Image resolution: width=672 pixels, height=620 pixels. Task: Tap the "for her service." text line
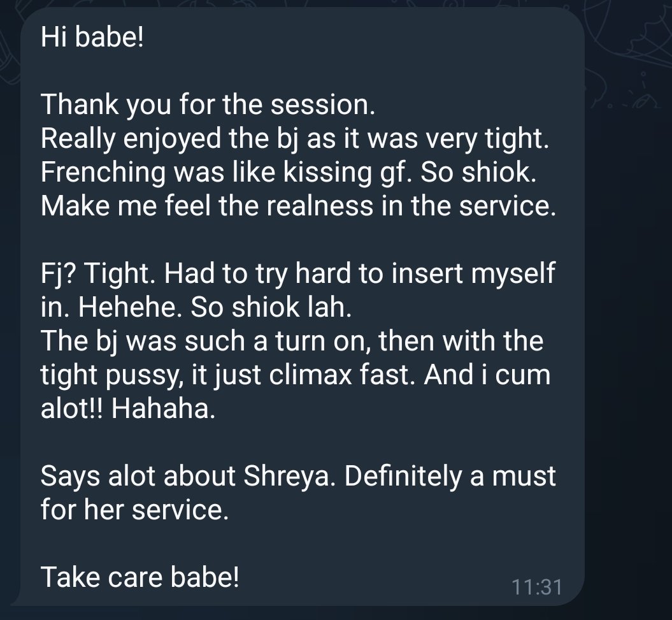[134, 510]
